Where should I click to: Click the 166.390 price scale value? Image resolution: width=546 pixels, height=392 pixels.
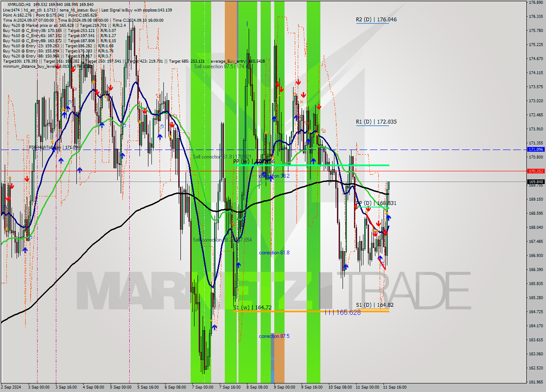pos(535,269)
